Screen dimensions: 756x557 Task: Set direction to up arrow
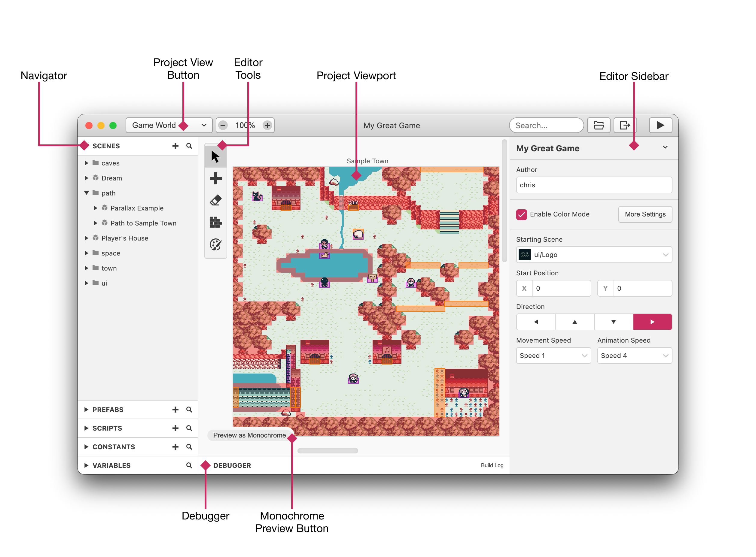click(x=574, y=322)
